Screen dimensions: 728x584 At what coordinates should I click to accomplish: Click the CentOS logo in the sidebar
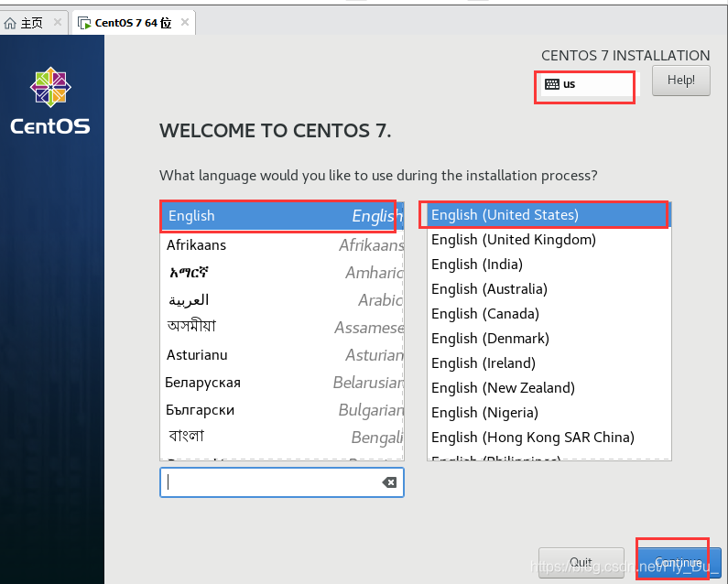(50, 101)
